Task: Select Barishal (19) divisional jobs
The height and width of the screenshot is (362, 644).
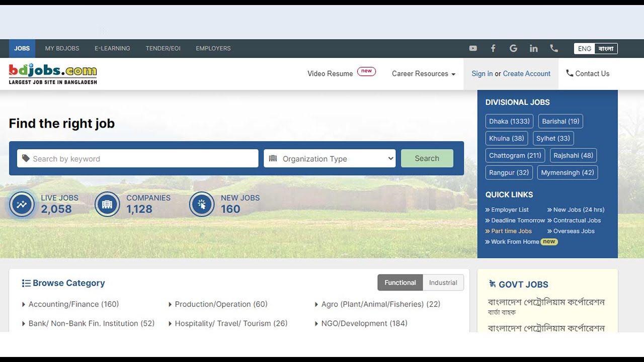Action: tap(560, 121)
